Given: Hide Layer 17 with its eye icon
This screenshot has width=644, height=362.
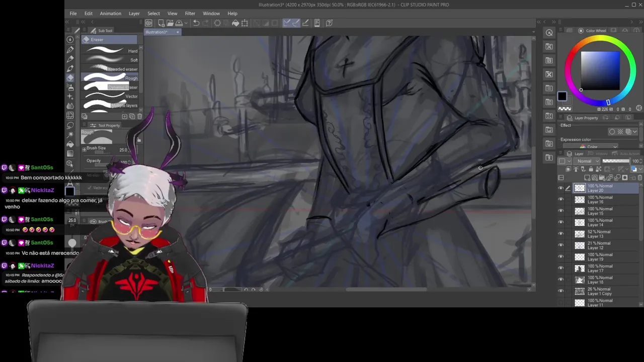Looking at the screenshot, I should [x=561, y=268].
